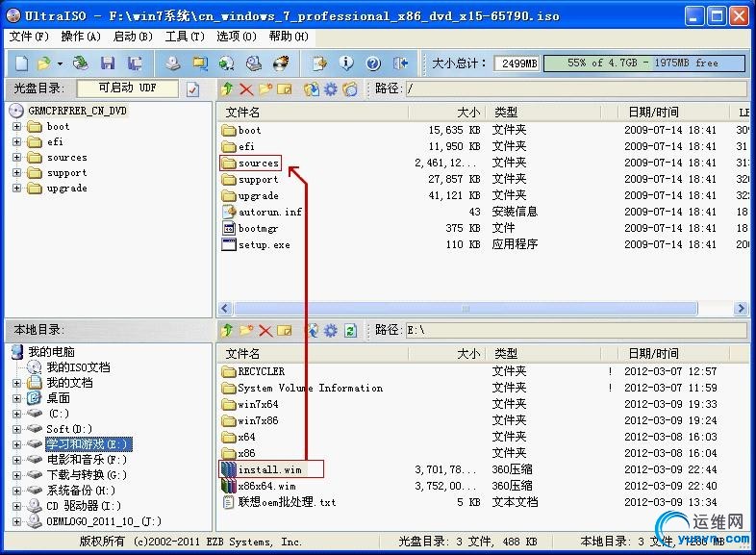Open the 操作(A) menu
Image resolution: width=756 pixels, height=555 pixels.
tap(81, 37)
